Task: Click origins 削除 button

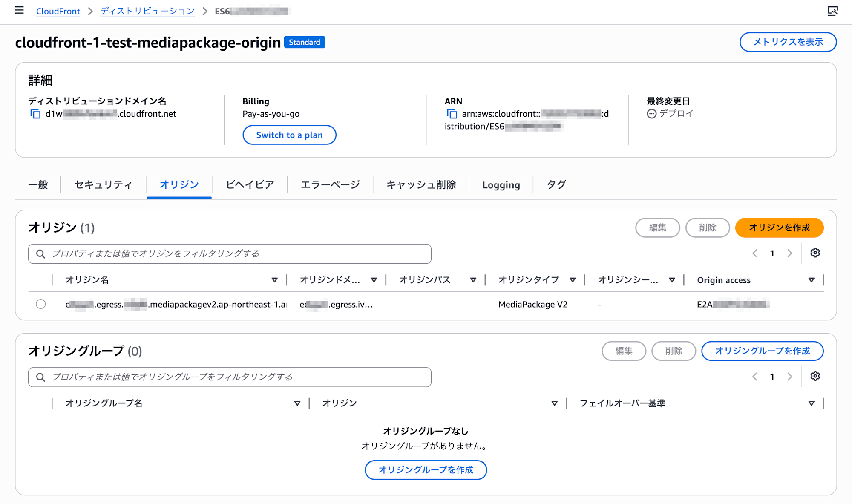Action: coord(708,228)
